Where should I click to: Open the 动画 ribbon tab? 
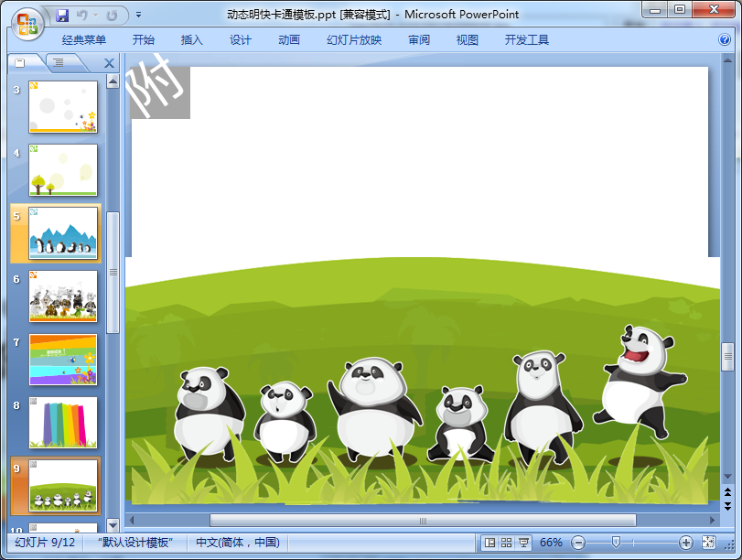tap(289, 40)
